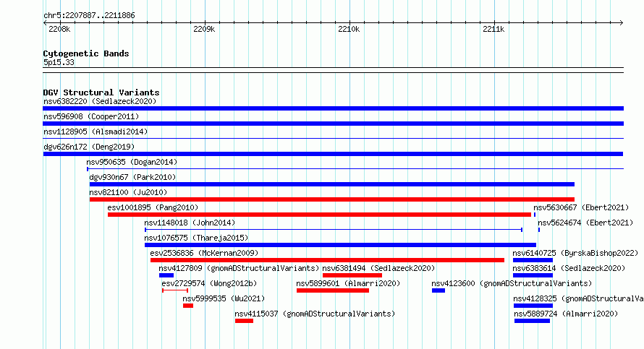644x349 pixels.
Task: Click the 2209k ruler mark
Action: point(204,29)
